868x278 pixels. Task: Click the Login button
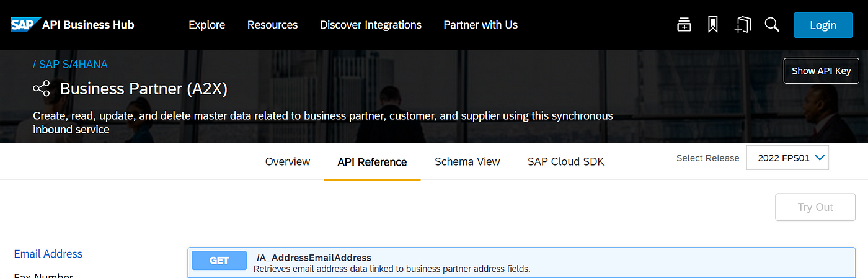(x=823, y=25)
